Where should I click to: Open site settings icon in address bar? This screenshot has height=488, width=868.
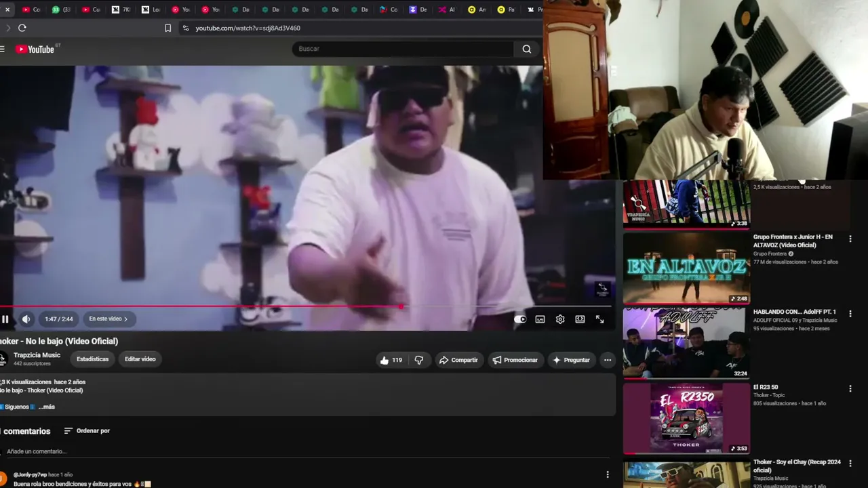186,28
